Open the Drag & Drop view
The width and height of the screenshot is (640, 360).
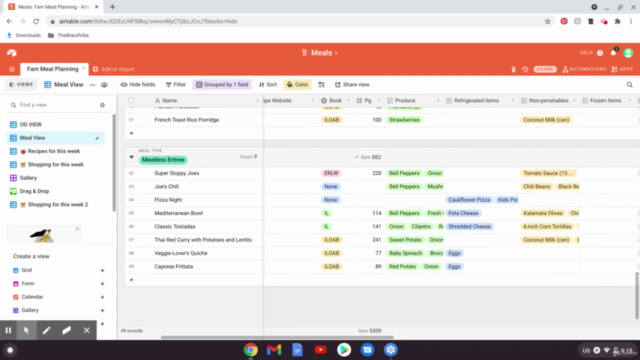(x=56, y=191)
